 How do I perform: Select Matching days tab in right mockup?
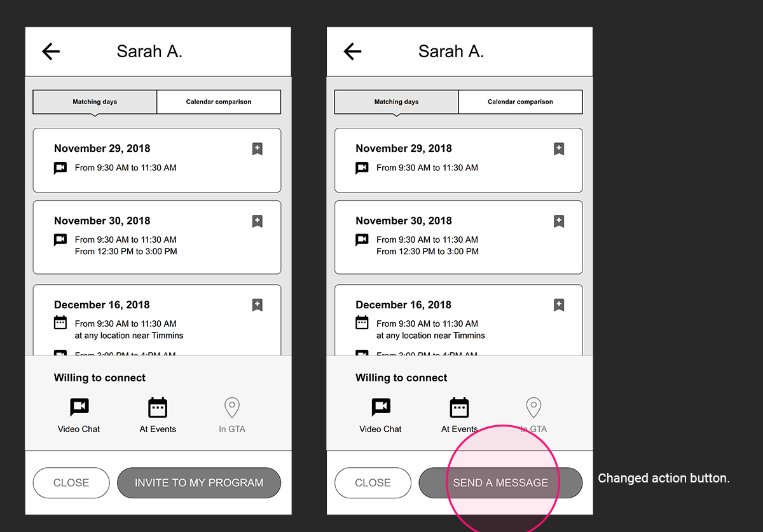click(396, 102)
